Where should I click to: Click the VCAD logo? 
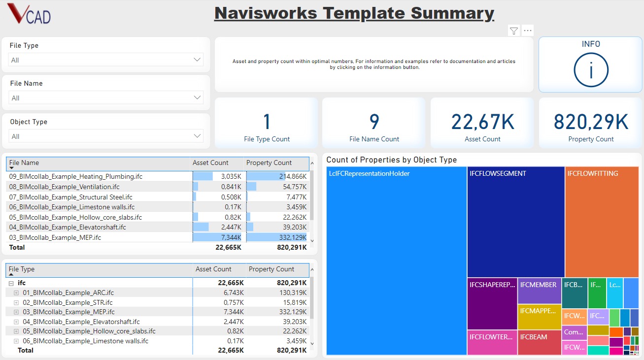(x=29, y=14)
